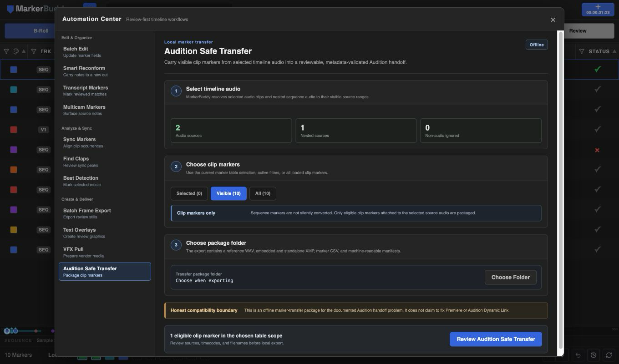Choose Beat Detection in the sidebar
The height and width of the screenshot is (364, 619).
tap(105, 181)
